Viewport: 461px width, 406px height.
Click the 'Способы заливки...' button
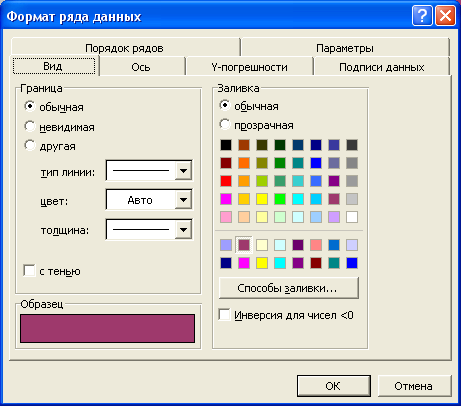[289, 288]
